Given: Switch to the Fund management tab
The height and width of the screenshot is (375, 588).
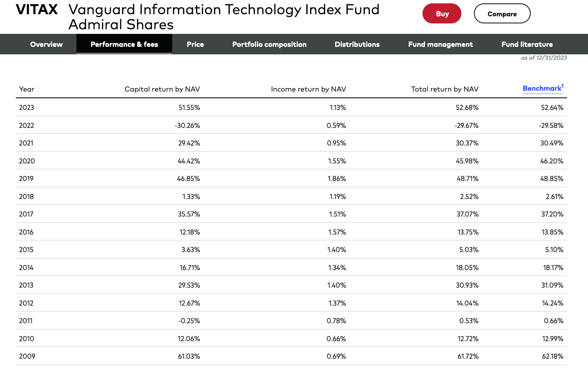Looking at the screenshot, I should click(440, 44).
